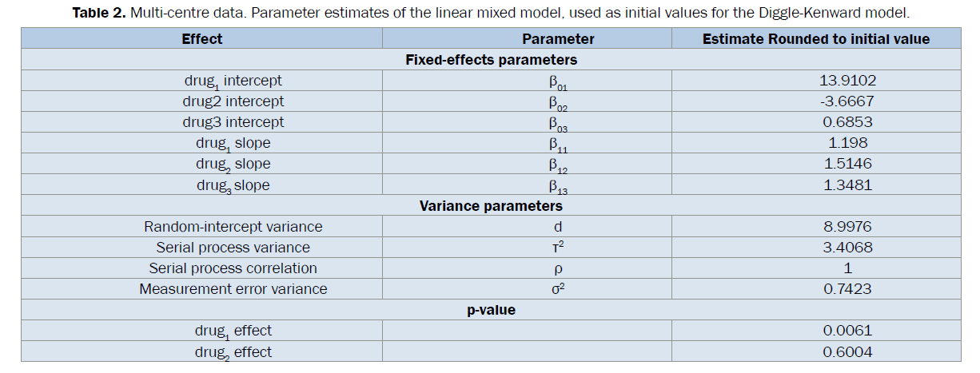The width and height of the screenshot is (980, 373).
Task: Select the p-value 0.0061
Action: click(847, 331)
